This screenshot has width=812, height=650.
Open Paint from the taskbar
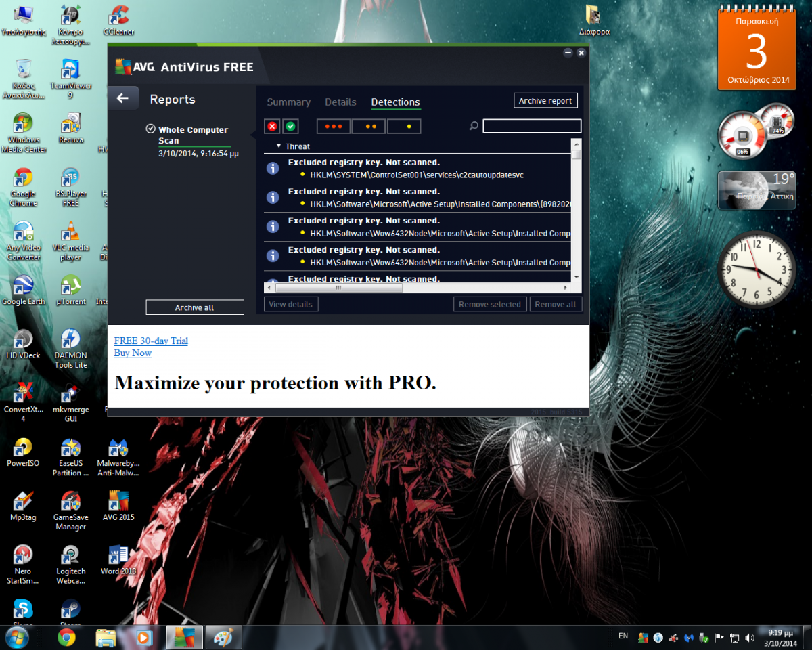click(223, 637)
